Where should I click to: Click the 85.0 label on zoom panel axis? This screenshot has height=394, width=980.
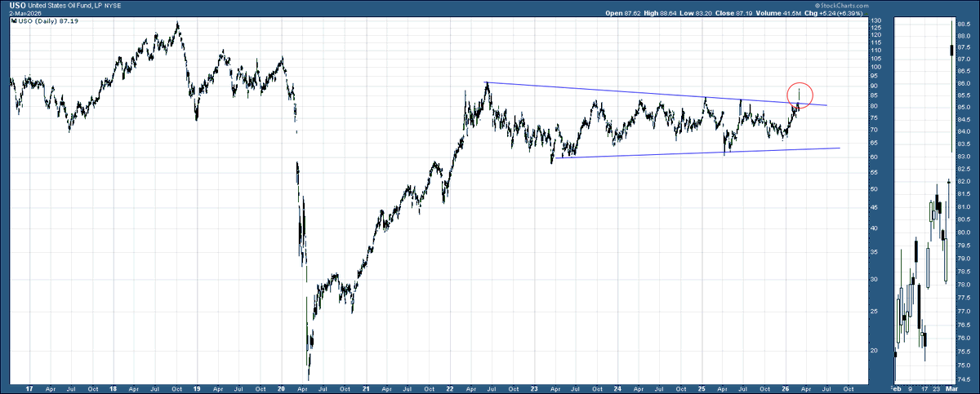pyautogui.click(x=963, y=107)
